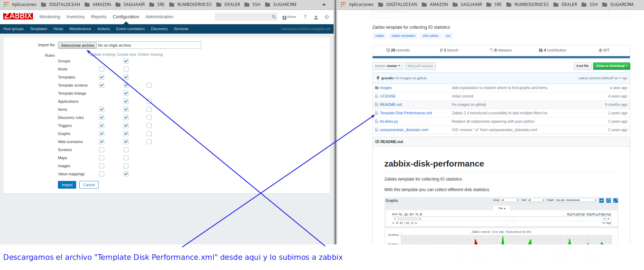Viewport: 644px width, 270px height.
Task: Uncheck Update existing for Templates
Action: 101,77
